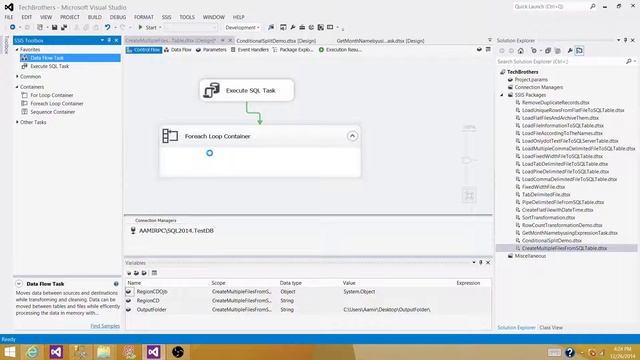
Task: Click the Move Variable icon in Variables pane
Action: (136, 273)
